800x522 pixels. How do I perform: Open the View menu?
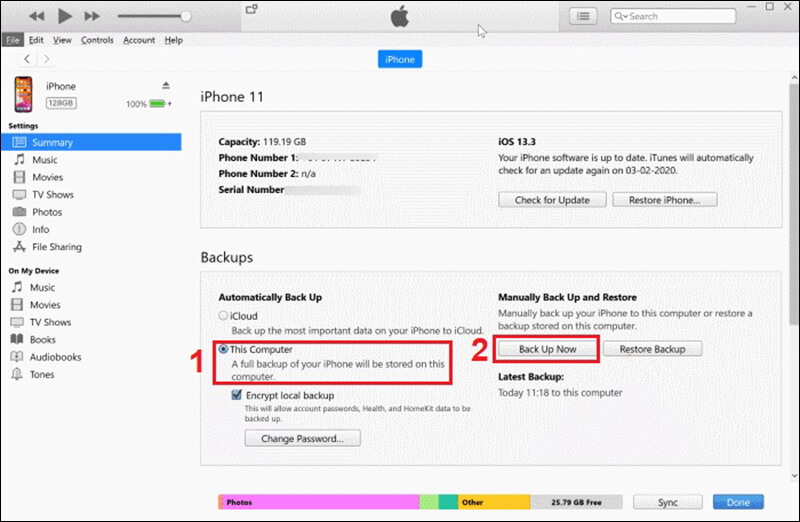click(62, 40)
